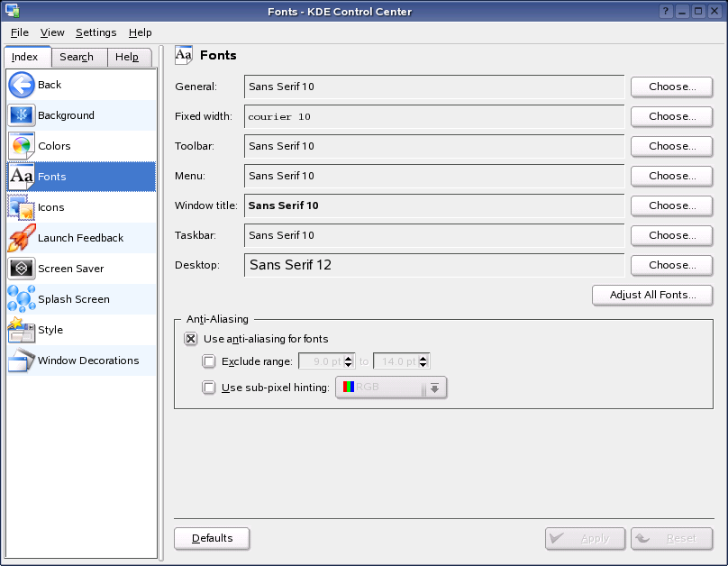Open the Style module icon
This screenshot has height=566, width=728.
(22, 330)
